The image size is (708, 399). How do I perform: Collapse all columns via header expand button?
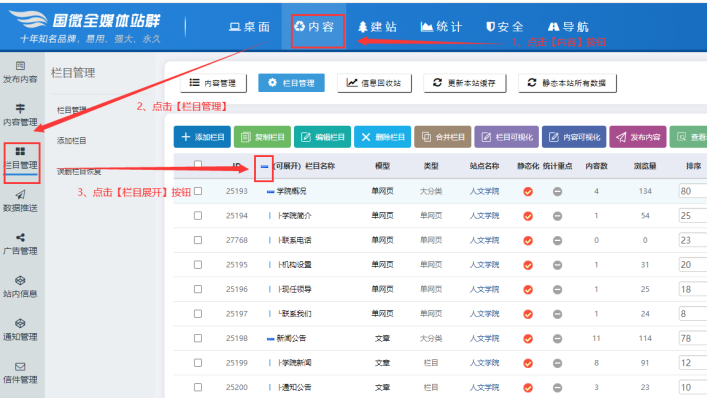264,167
